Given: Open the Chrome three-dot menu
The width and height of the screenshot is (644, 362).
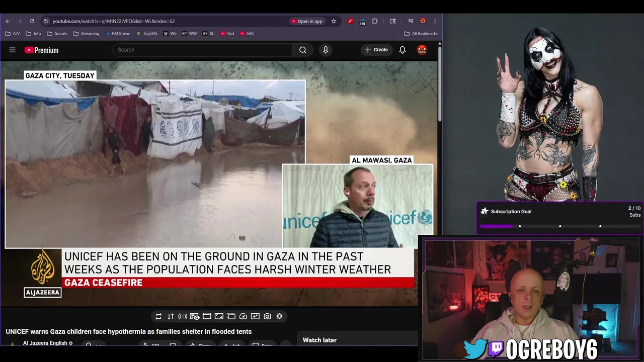Looking at the screenshot, I should [435, 21].
